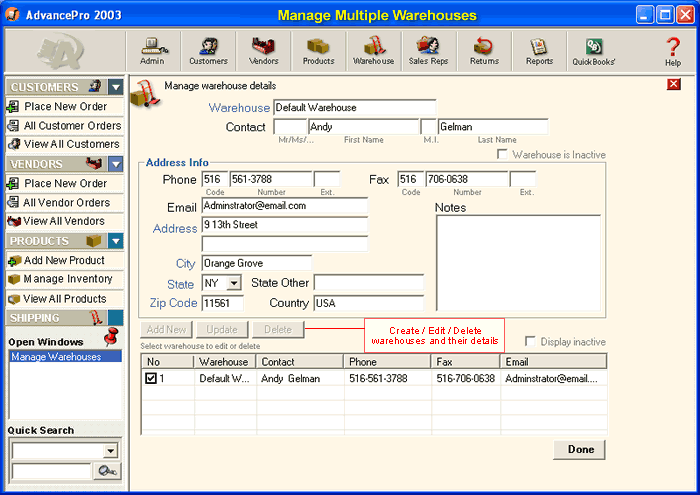Click the Phone number field 561-3788
The image size is (700, 495).
coord(271,179)
